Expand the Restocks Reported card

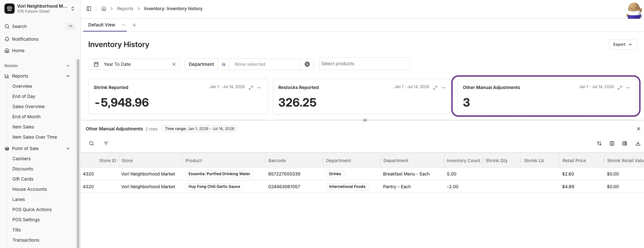(x=435, y=87)
